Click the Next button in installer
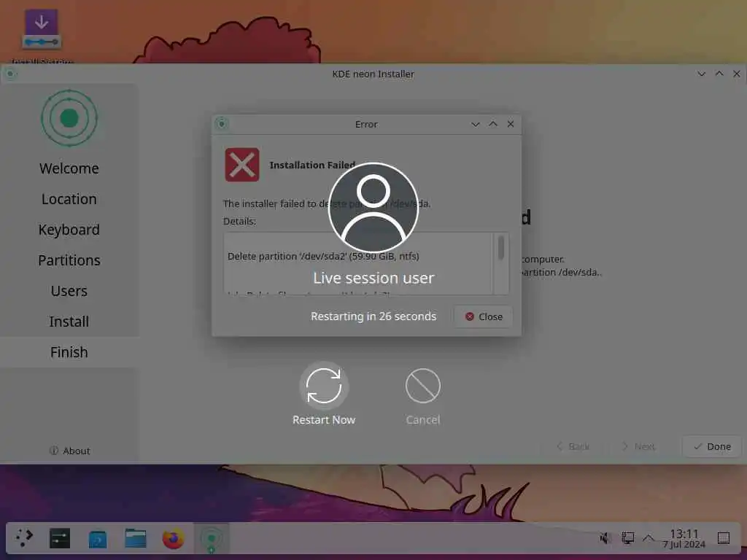This screenshot has height=560, width=747. pos(639,447)
